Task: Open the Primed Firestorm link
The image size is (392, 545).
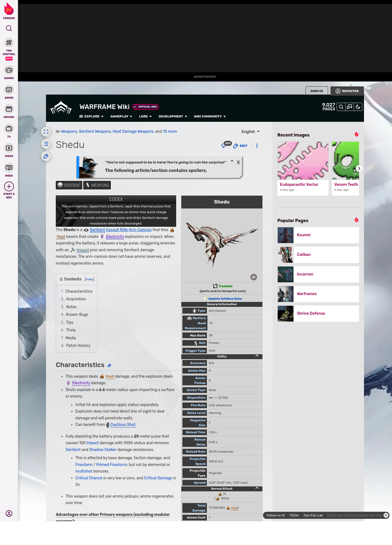Action: pyautogui.click(x=112, y=465)
